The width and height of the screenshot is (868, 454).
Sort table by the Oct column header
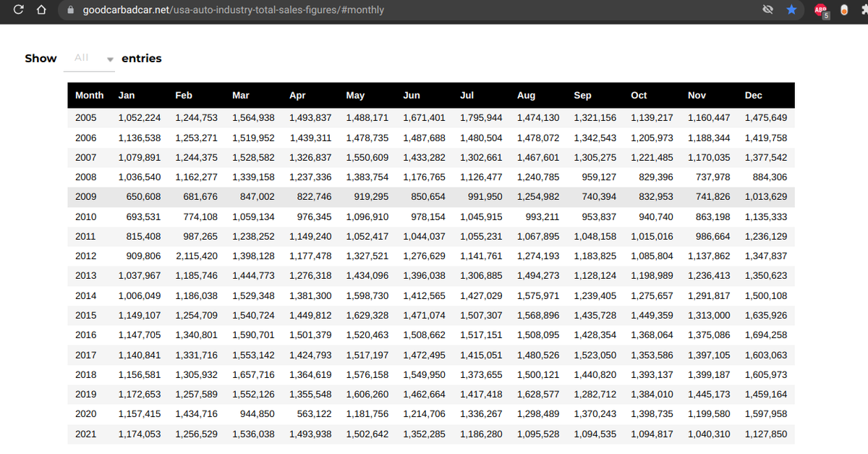[x=639, y=95]
